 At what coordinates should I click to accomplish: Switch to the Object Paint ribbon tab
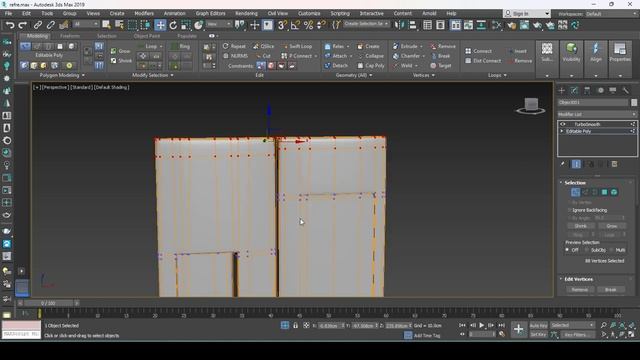[x=147, y=36]
